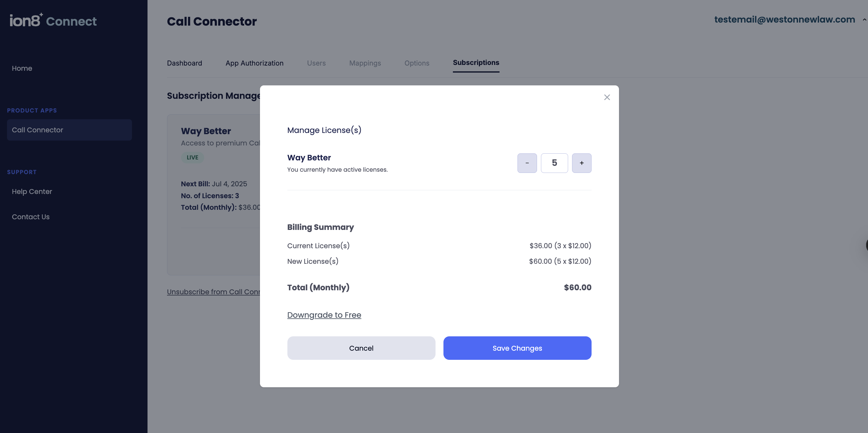This screenshot has height=433, width=868.
Task: Expand the testemail account dropdown caret
Action: tap(864, 20)
